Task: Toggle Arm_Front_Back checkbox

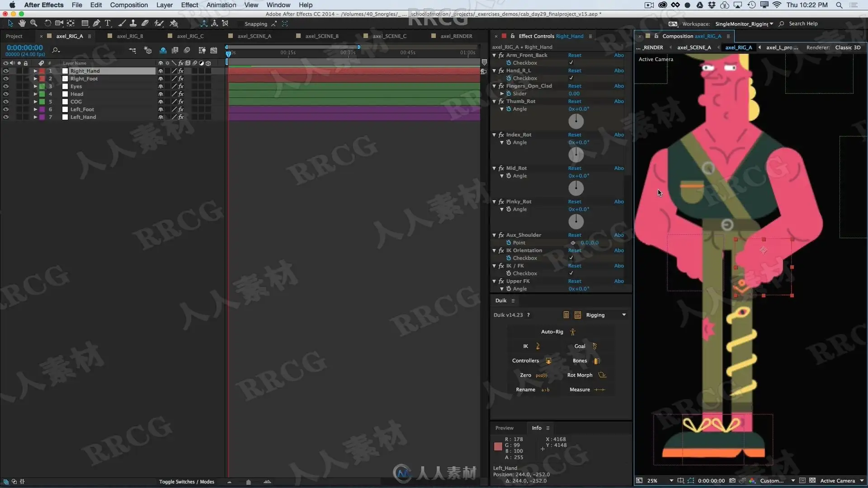Action: pos(571,63)
